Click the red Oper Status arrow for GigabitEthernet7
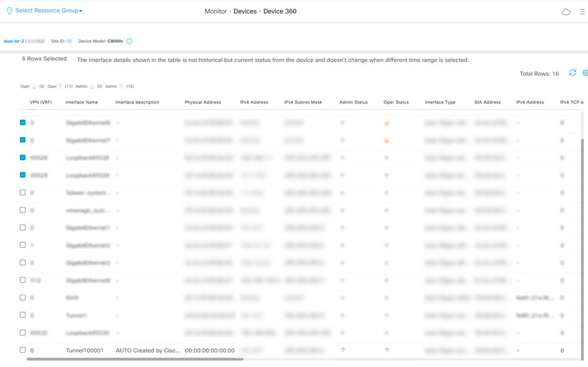 386,140
